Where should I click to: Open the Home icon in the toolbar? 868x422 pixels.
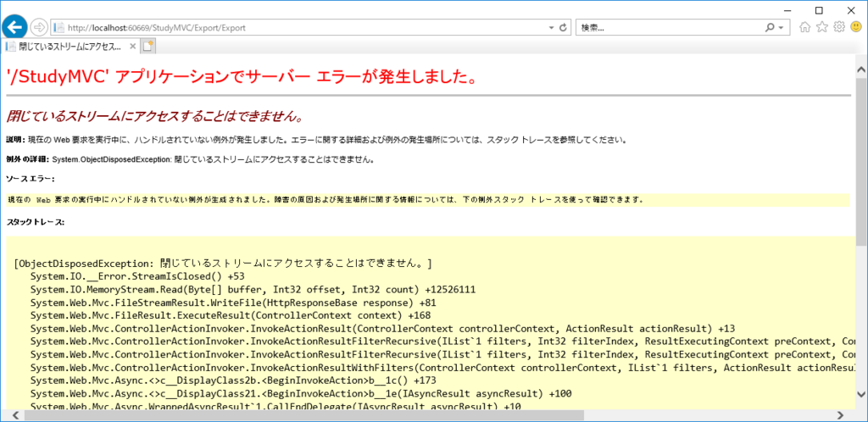click(x=806, y=27)
